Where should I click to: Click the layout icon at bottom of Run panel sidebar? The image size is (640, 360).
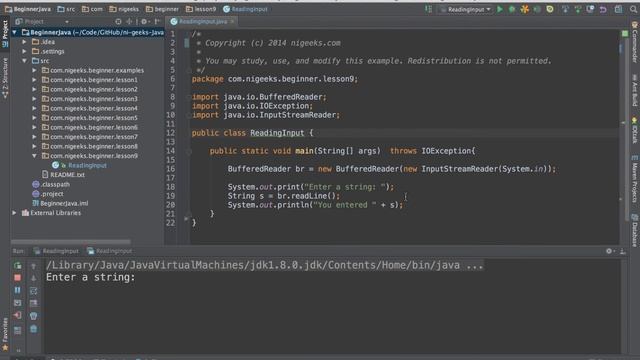(18, 330)
